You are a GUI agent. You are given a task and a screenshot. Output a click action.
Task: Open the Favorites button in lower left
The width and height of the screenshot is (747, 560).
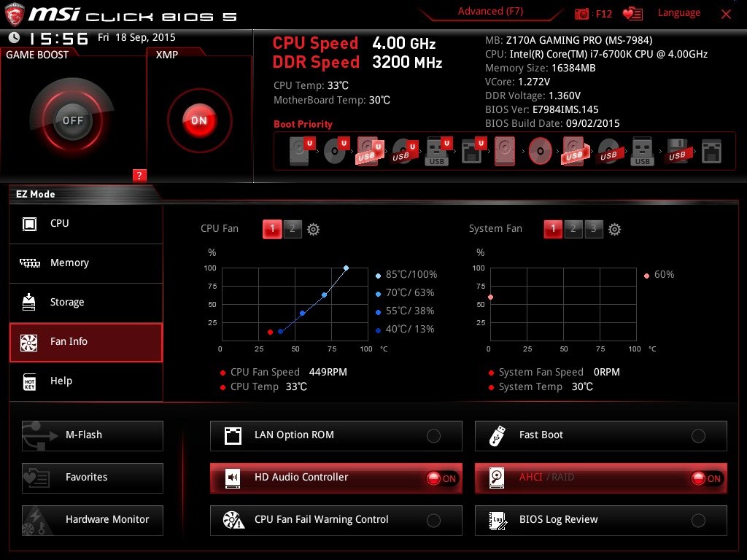pyautogui.click(x=93, y=478)
